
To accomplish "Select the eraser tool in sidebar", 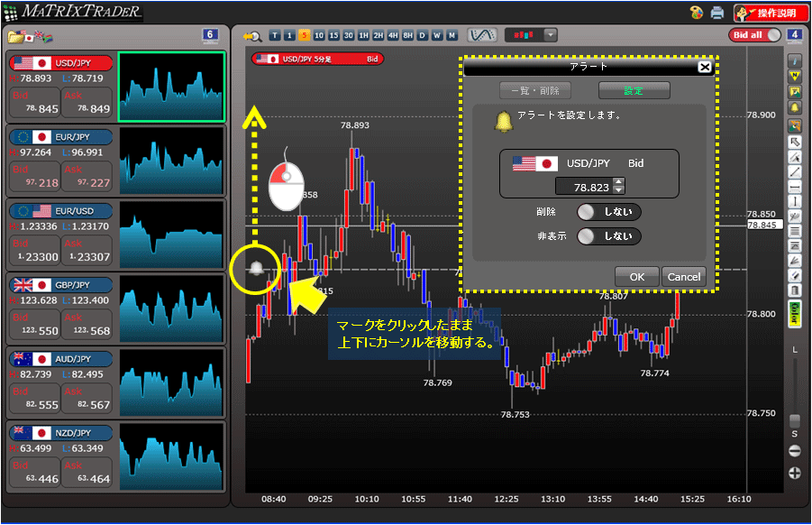I will pos(794,276).
